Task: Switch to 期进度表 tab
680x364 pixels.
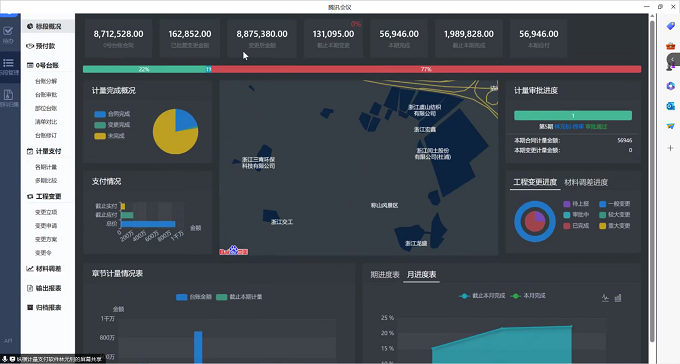Action: pyautogui.click(x=385, y=275)
